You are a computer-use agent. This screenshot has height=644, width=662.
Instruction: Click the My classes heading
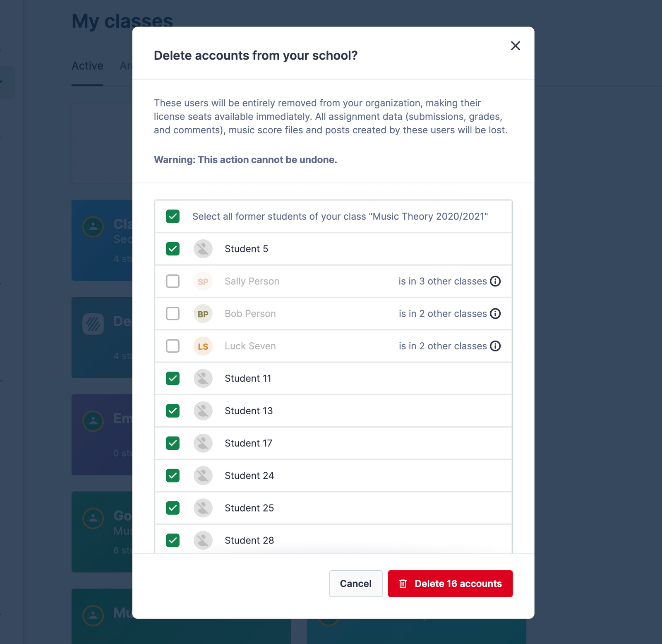coord(122,21)
